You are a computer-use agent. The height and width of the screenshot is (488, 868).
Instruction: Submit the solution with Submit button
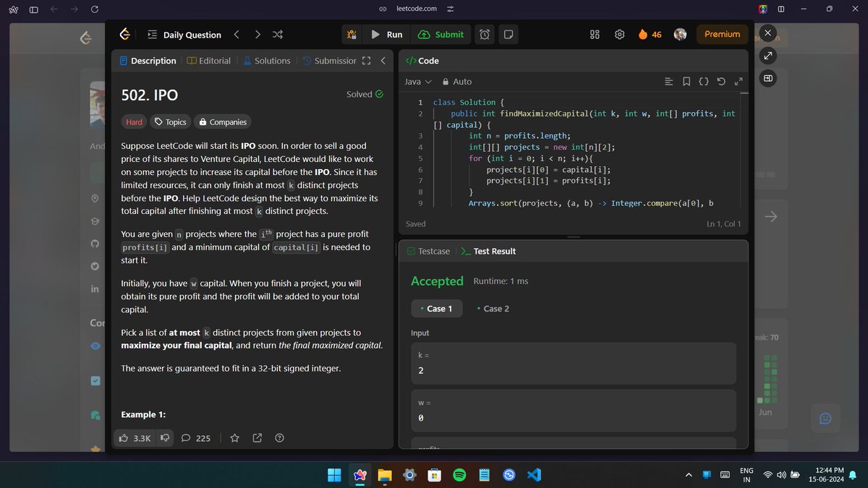[x=441, y=34]
